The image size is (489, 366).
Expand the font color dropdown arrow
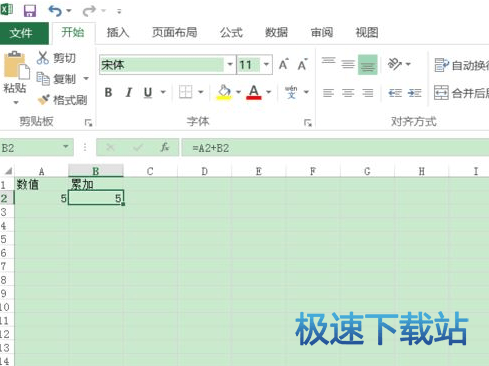[x=269, y=92]
